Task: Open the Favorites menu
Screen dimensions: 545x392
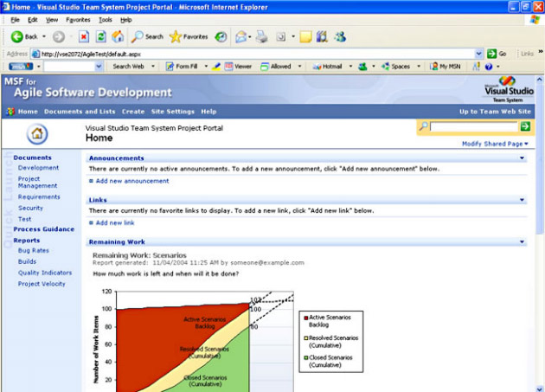Action: pos(78,20)
